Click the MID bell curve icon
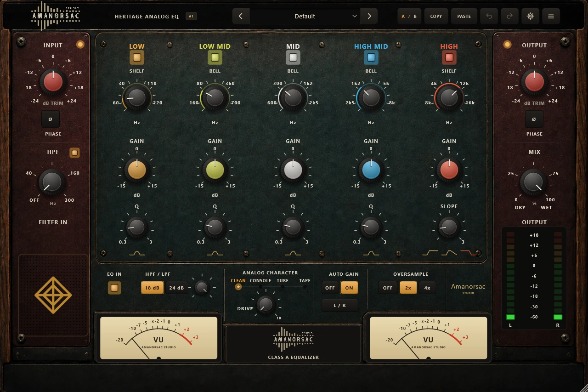This screenshot has height=392, width=588. tap(293, 253)
